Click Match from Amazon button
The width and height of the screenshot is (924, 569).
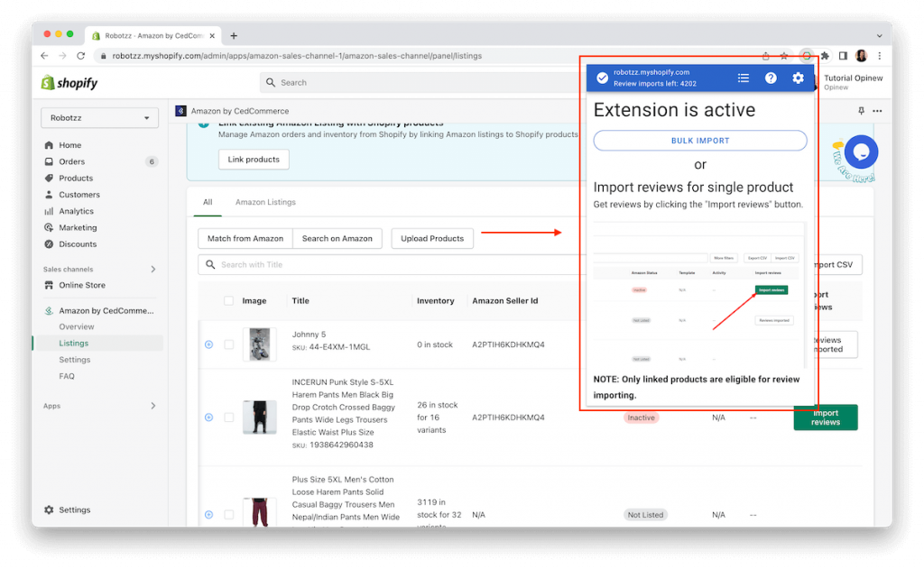point(245,239)
